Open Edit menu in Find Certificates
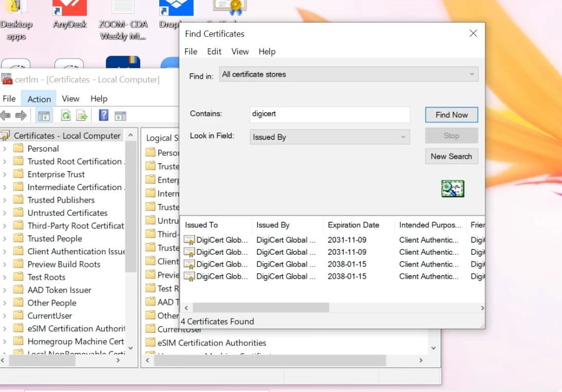Image resolution: width=562 pixels, height=392 pixels. pyautogui.click(x=214, y=51)
